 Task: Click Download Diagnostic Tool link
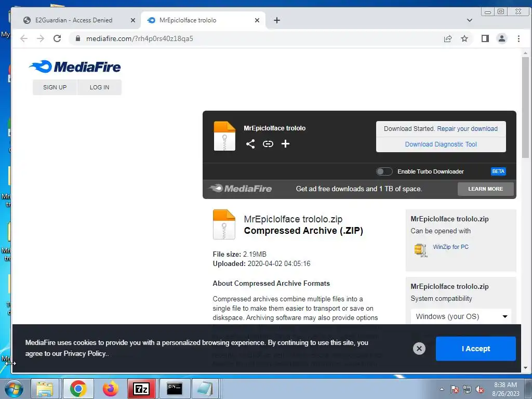pos(441,144)
